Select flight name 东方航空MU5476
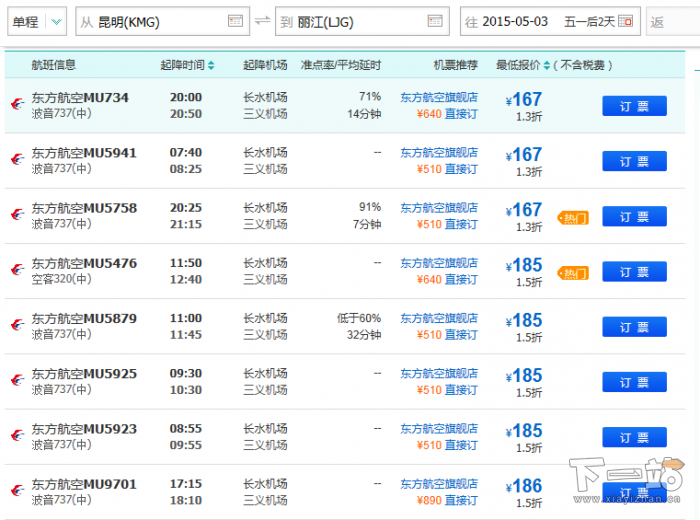 point(84,263)
